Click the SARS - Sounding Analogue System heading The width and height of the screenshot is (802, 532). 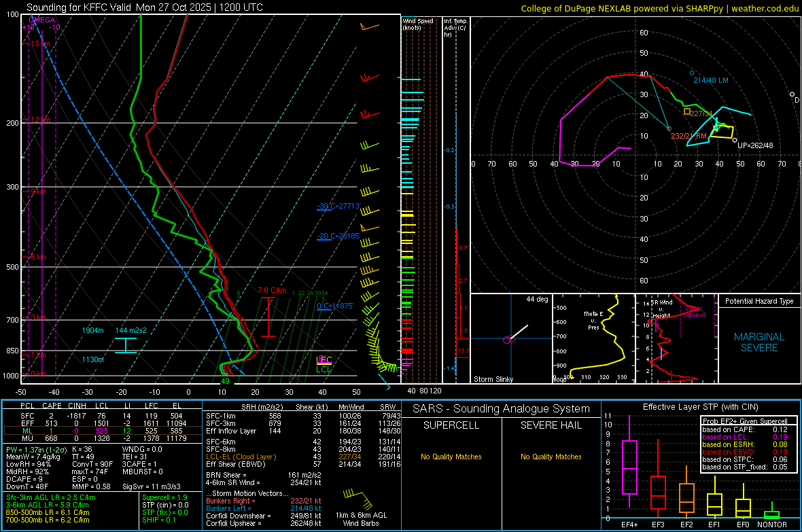[502, 409]
